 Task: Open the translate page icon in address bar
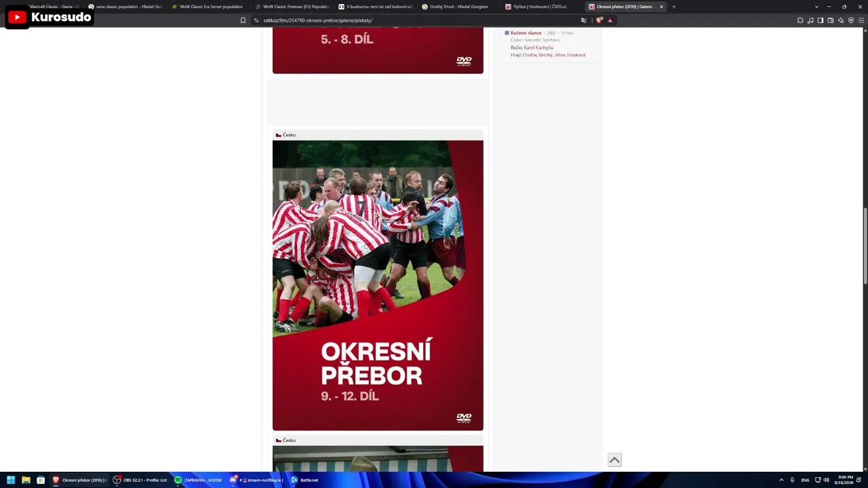point(584,20)
